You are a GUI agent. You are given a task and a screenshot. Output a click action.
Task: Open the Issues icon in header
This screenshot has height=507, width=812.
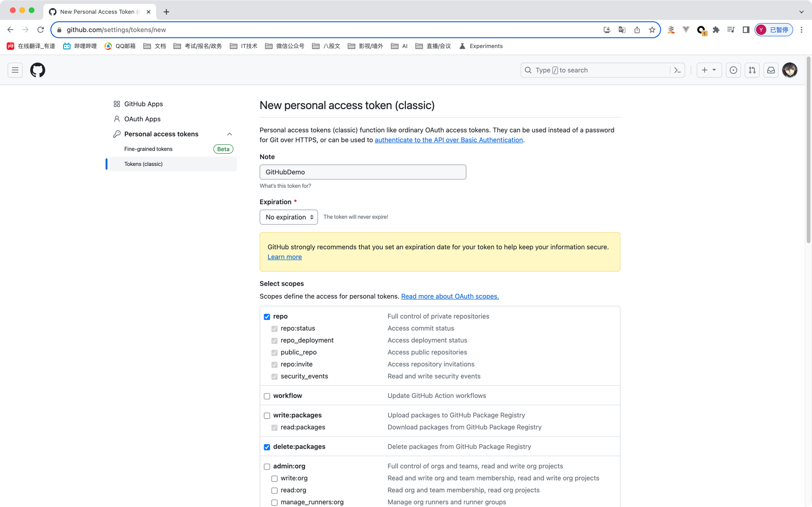tap(733, 70)
